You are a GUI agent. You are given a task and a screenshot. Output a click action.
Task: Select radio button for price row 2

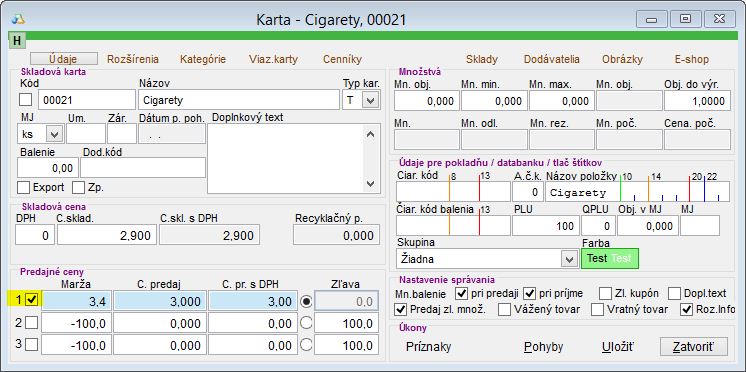(x=306, y=323)
